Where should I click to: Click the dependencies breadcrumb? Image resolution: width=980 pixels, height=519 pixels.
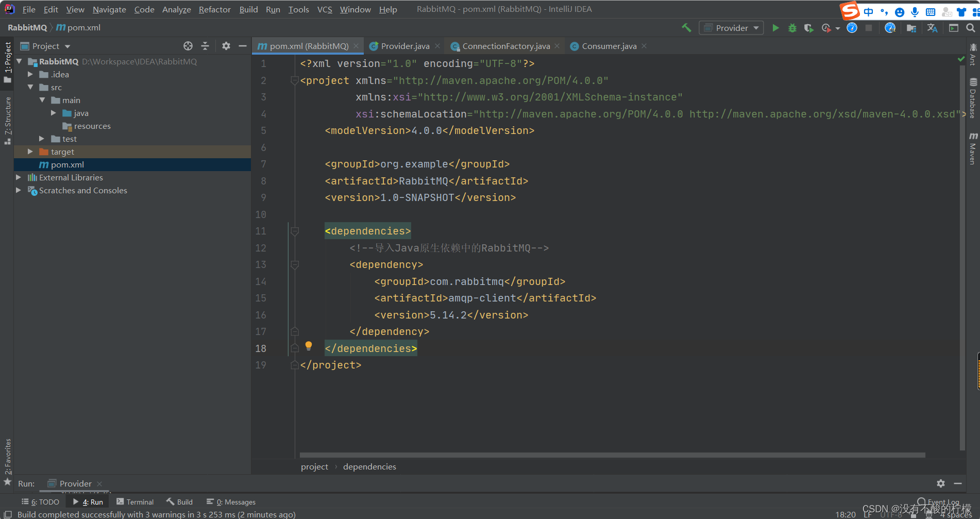(369, 466)
